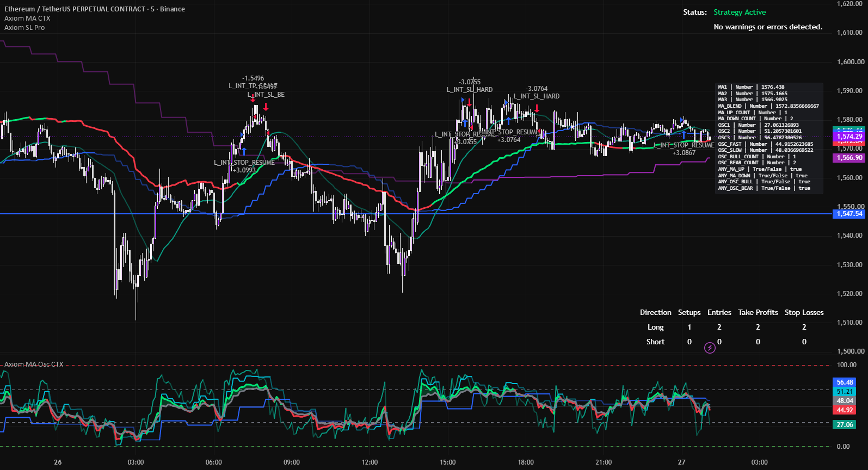
Task: Click the ANY_OSC_BEAR row in the debug table
Action: [x=764, y=188]
